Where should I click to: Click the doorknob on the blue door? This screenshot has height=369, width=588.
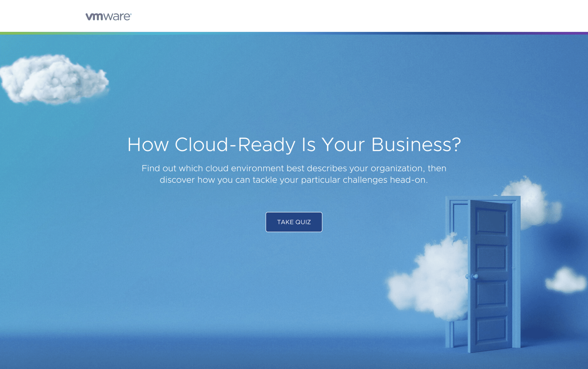click(x=475, y=276)
